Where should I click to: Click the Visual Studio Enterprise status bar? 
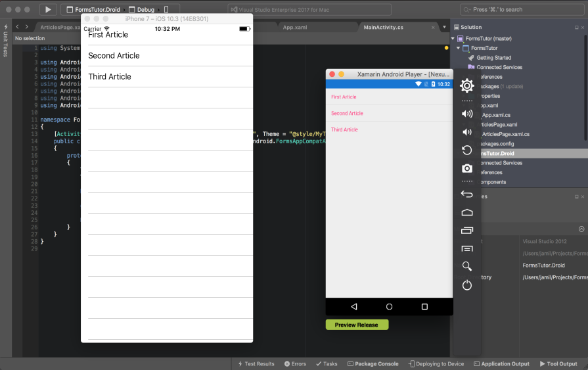[309, 9]
